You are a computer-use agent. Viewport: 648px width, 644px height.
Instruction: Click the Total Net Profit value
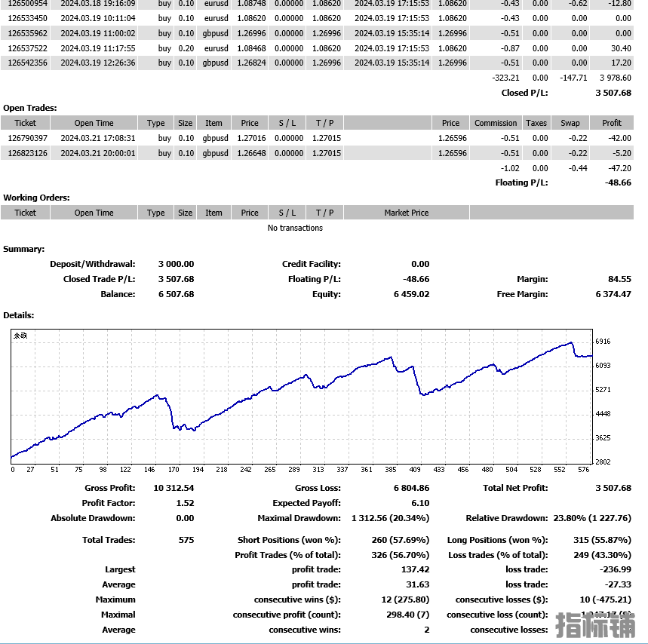[613, 488]
